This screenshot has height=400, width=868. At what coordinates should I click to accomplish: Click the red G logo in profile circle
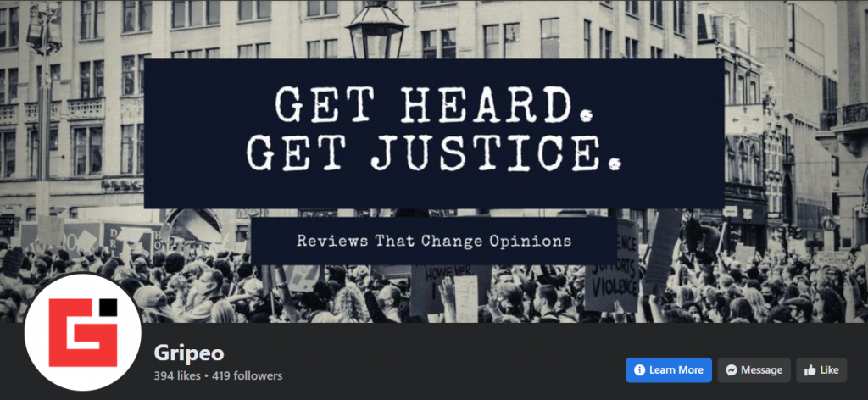coord(83,332)
